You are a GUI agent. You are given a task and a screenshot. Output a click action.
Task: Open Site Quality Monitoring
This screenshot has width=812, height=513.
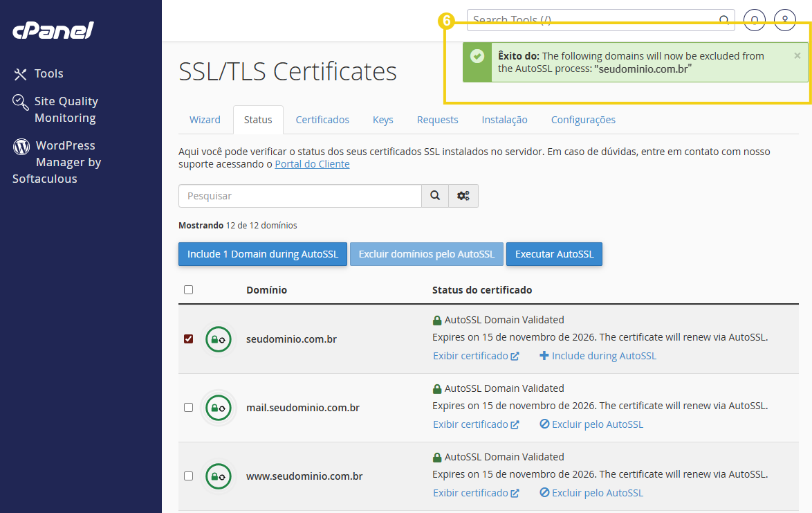(x=55, y=109)
